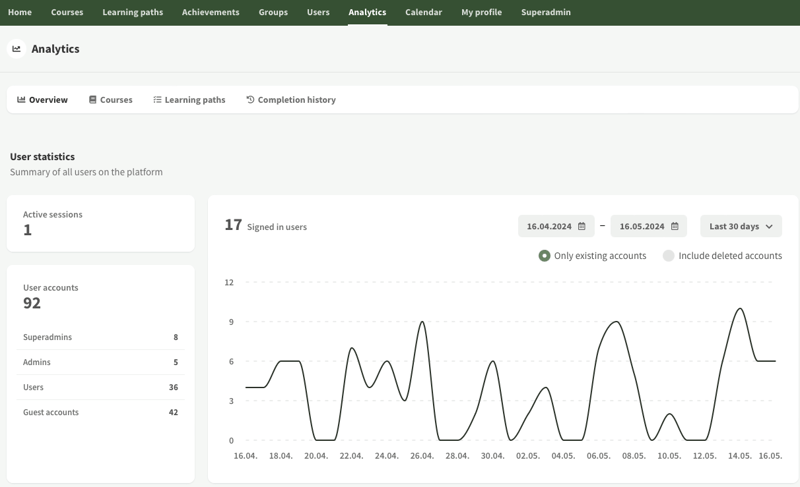The height and width of the screenshot is (487, 800).
Task: Select Include deleted accounts radio button
Action: (x=668, y=255)
